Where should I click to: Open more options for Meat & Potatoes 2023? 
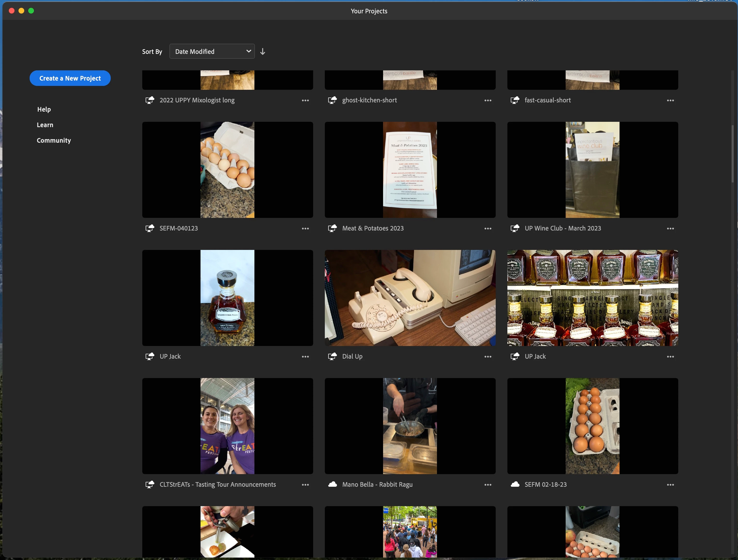(x=487, y=229)
